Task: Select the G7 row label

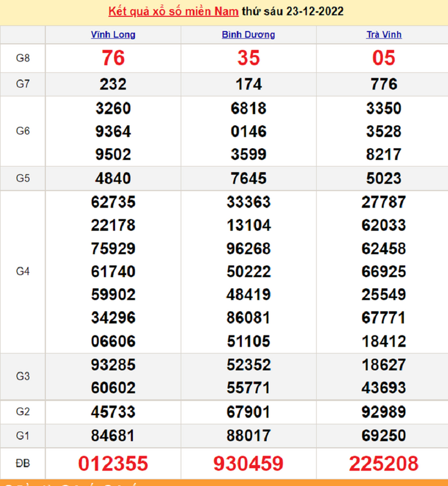Action: click(x=23, y=84)
